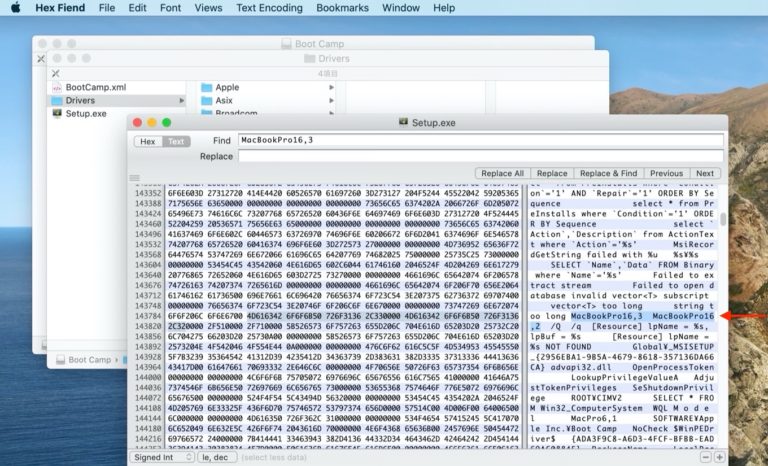
Task: Click the BootCamp.xml file icon
Action: click(57, 87)
